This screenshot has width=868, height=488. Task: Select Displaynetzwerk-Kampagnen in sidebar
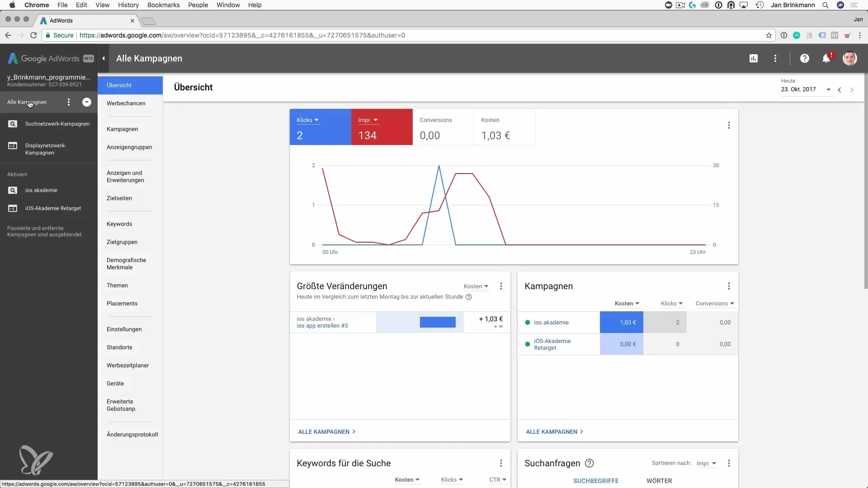click(49, 149)
